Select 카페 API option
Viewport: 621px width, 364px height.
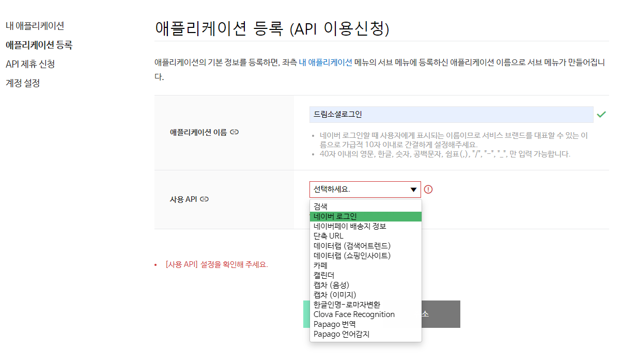click(366, 265)
